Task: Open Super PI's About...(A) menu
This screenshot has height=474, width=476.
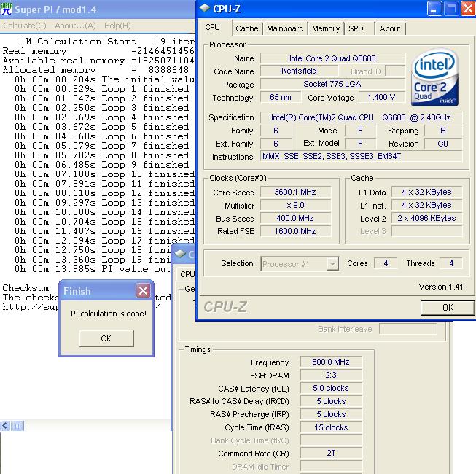Action: click(x=76, y=26)
